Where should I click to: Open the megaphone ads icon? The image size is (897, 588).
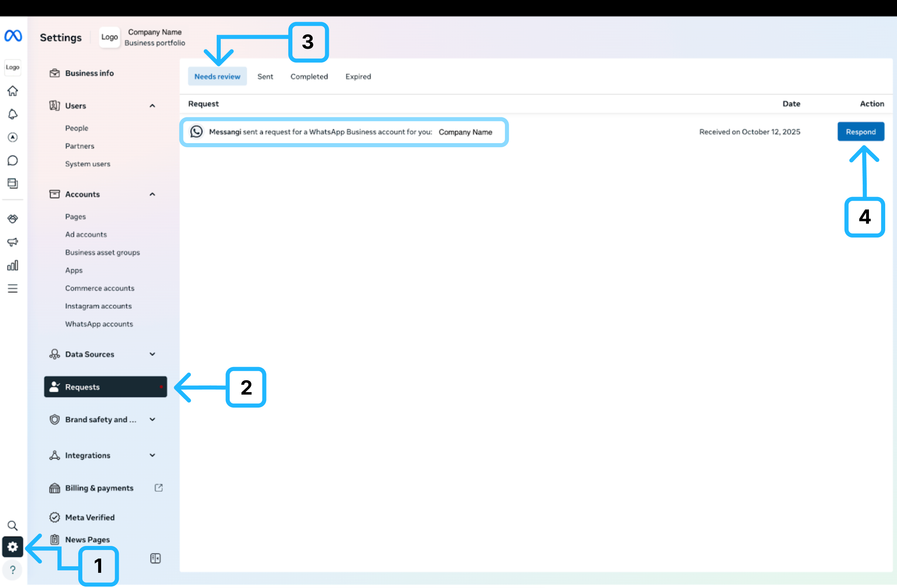13,242
